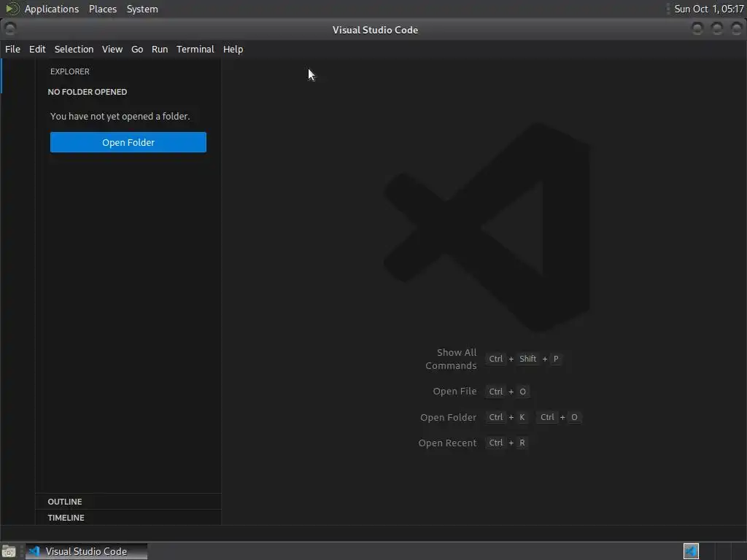Click the MATE logo icon in top panel

click(x=12, y=9)
